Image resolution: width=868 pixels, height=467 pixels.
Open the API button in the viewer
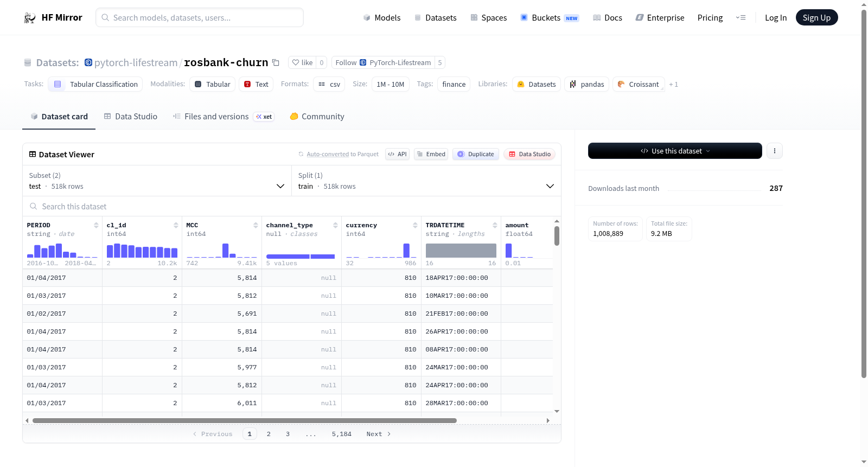click(x=397, y=154)
